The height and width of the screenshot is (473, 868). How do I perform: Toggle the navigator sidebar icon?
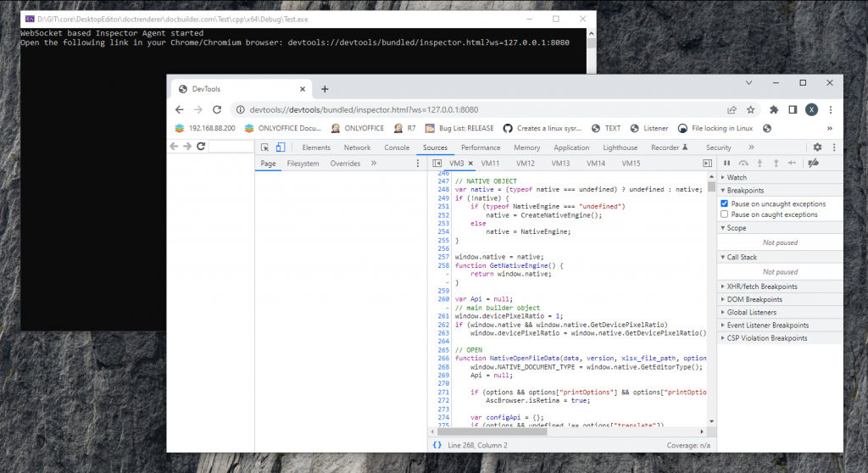437,164
